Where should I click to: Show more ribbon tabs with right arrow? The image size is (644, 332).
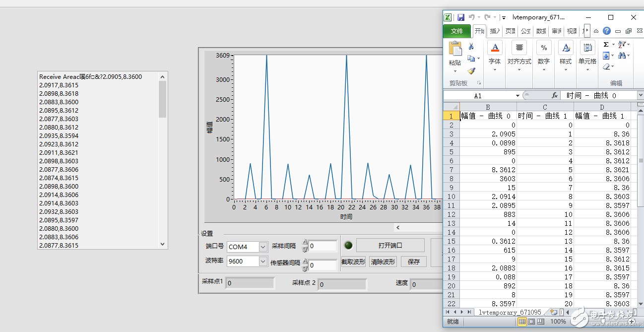(x=587, y=31)
